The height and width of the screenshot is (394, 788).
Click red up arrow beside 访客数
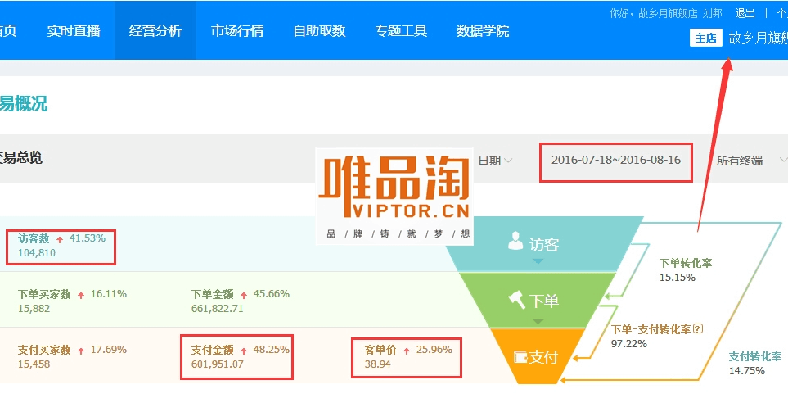[x=60, y=239]
